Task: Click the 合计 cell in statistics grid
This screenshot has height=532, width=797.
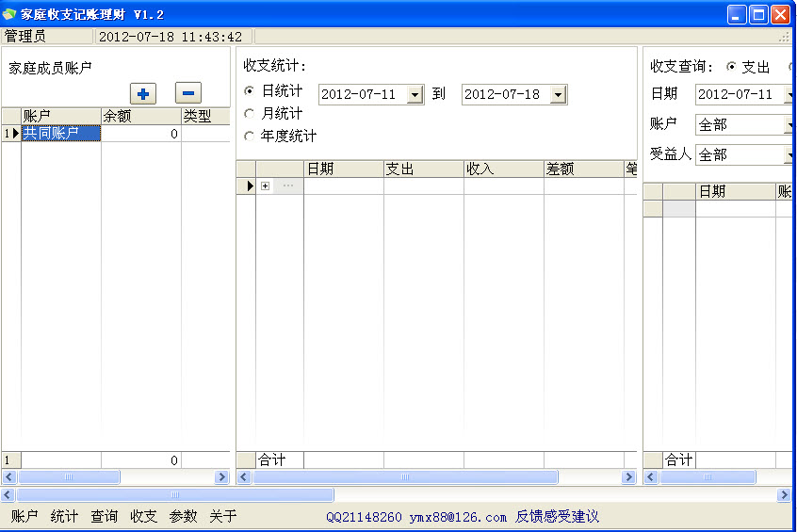Action: (x=280, y=459)
